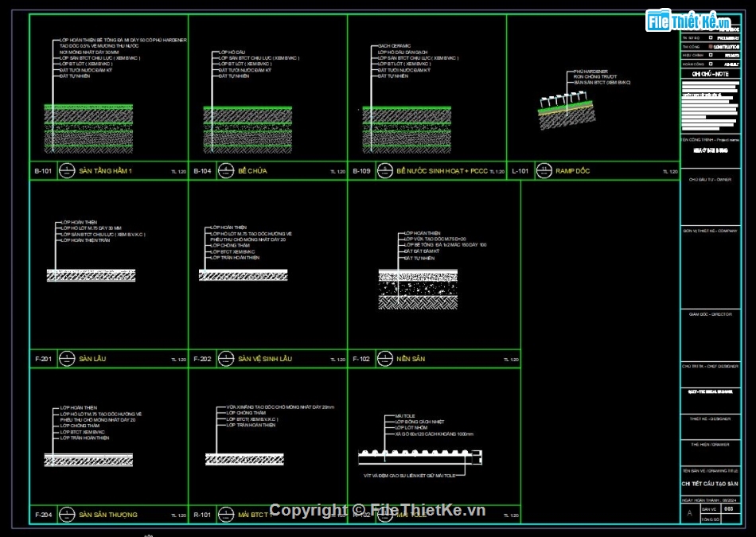Click the detail marker circle beside RAMP DỐC
756x537 pixels.
coord(544,170)
